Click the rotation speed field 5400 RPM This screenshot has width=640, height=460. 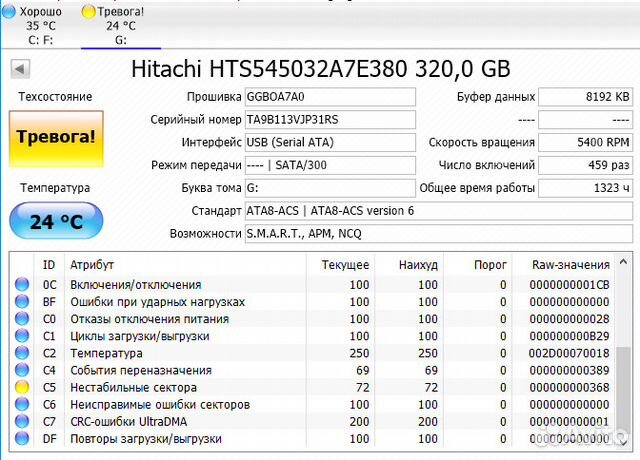(x=586, y=142)
